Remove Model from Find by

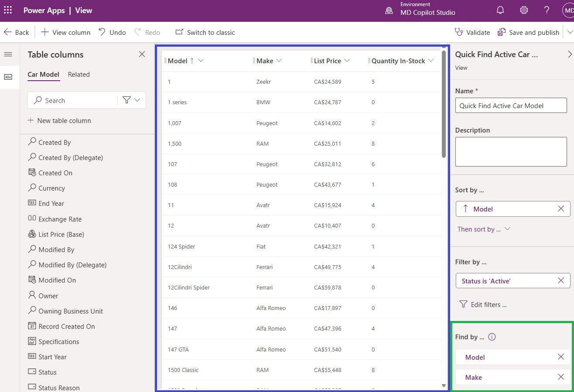click(x=561, y=357)
